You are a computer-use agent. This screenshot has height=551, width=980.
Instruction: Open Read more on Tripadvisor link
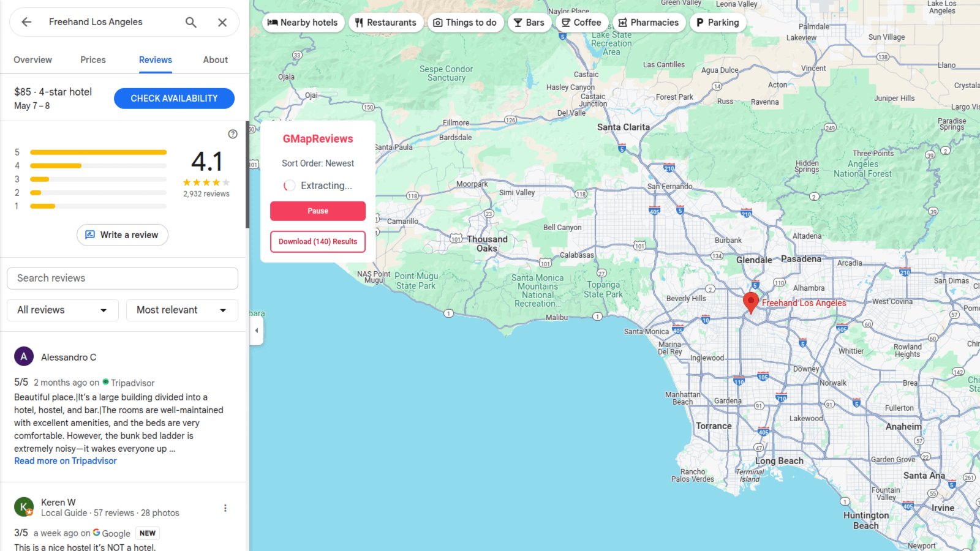(66, 461)
